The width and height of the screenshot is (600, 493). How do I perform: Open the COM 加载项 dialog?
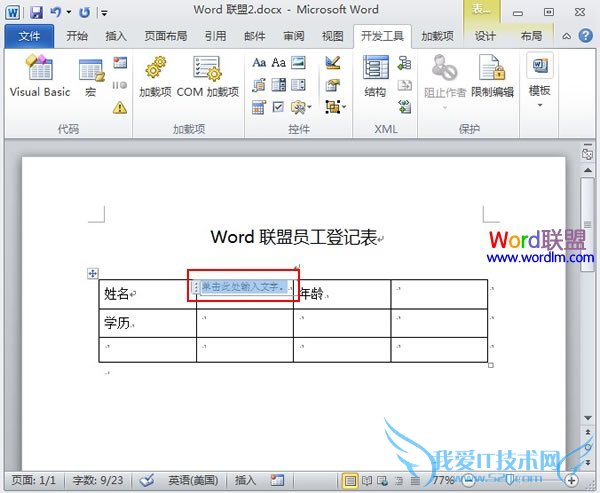point(207,76)
